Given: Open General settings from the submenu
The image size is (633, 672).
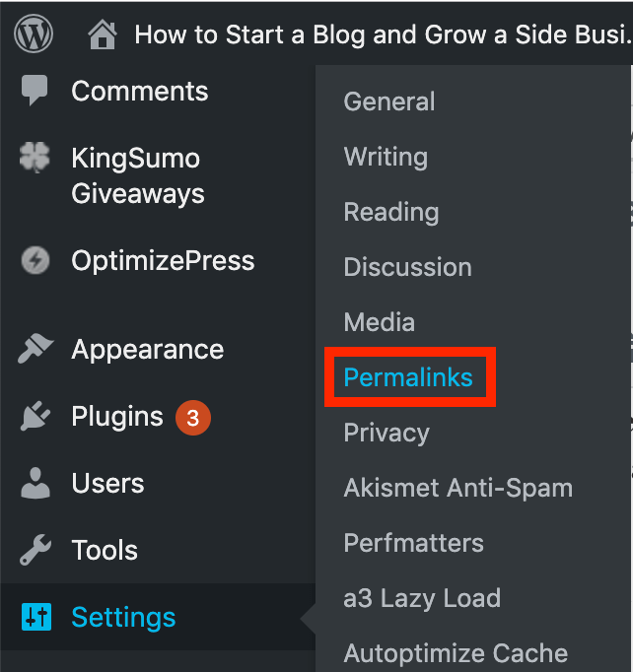Looking at the screenshot, I should click(389, 101).
